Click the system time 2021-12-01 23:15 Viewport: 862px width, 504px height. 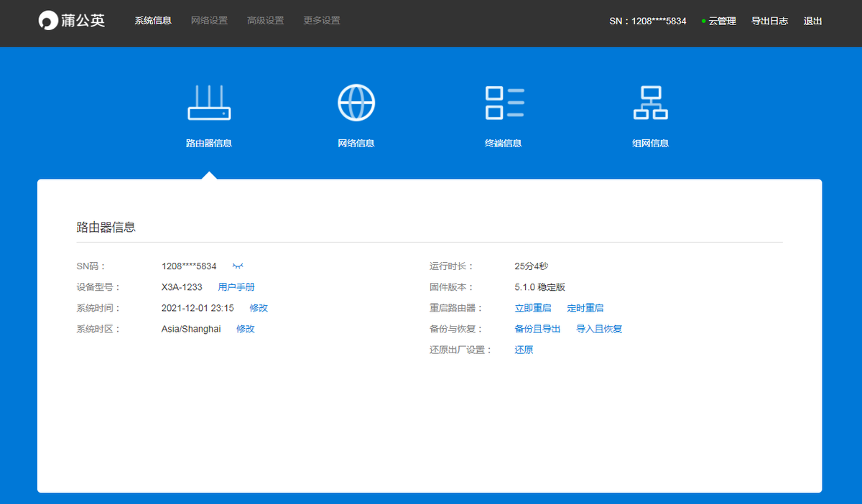coord(198,308)
